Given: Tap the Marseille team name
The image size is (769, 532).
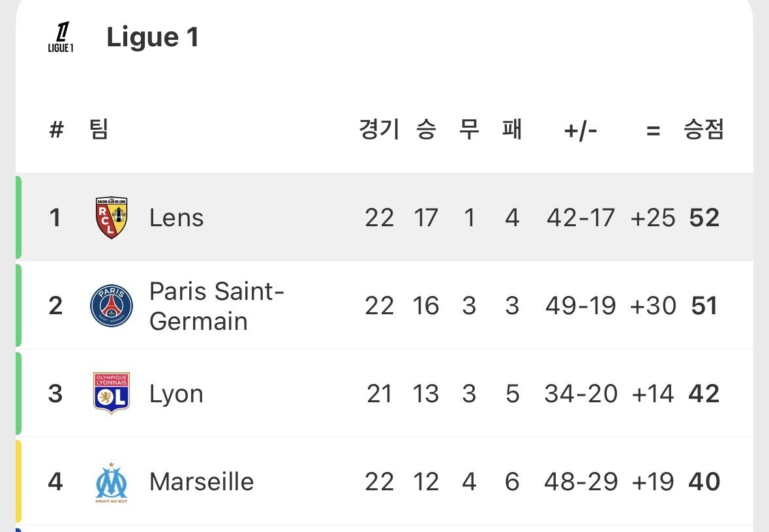Looking at the screenshot, I should point(202,482).
